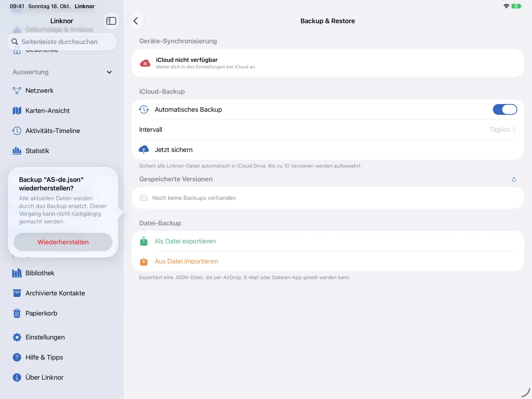Click the Netzwerk graph icon
Image resolution: width=532 pixels, height=399 pixels.
(17, 90)
